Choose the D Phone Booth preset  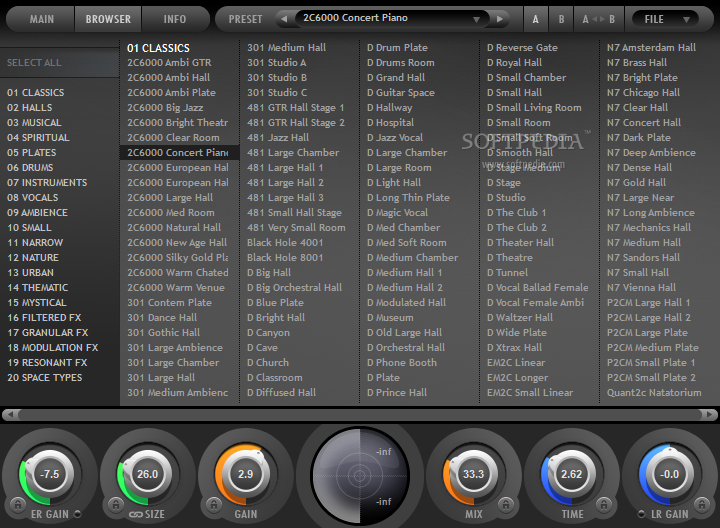click(x=402, y=363)
